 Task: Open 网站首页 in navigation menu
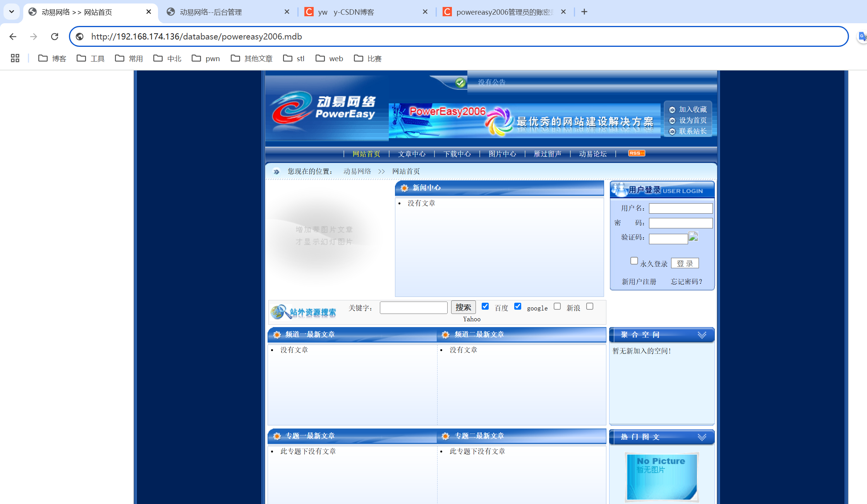(366, 154)
